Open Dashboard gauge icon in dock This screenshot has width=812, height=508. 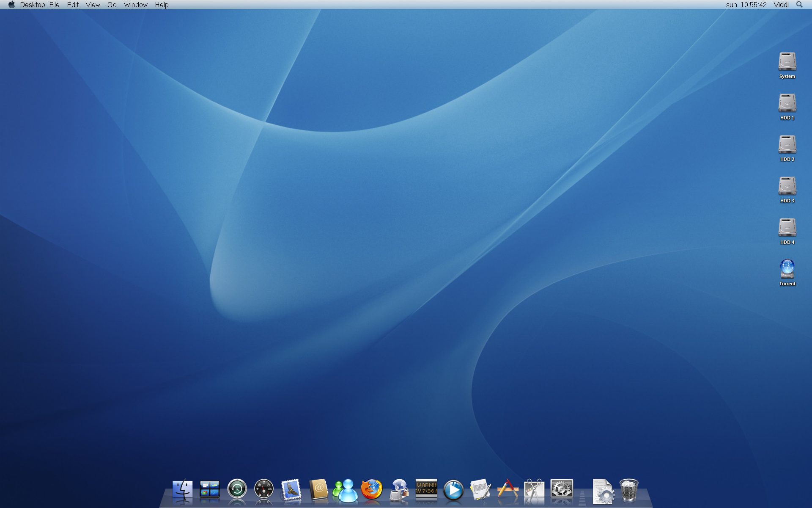click(264, 490)
